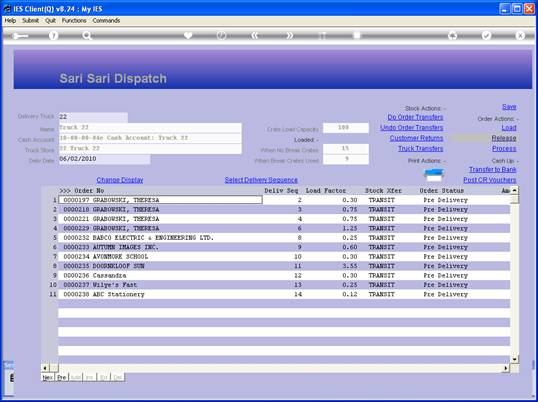The width and height of the screenshot is (538, 402).
Task: Click the checkmark confirm icon in toolbar
Action: pos(486,35)
